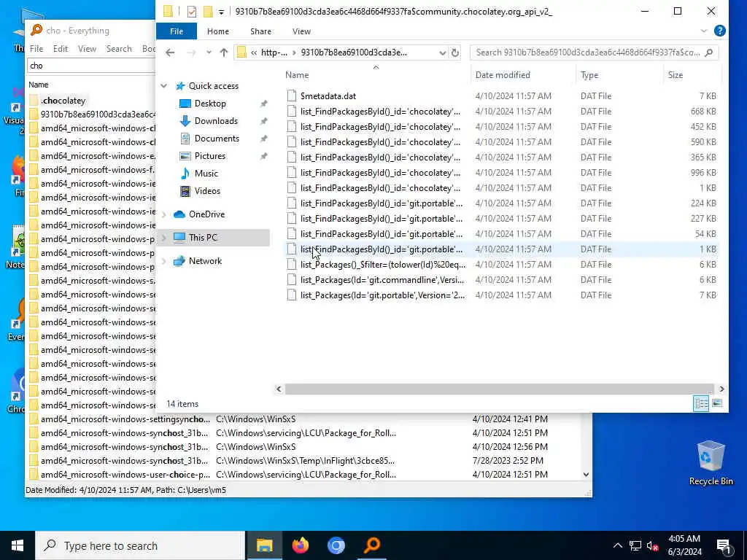Select Network in navigation pane
Image resolution: width=747 pixels, height=560 pixels.
[x=205, y=261]
